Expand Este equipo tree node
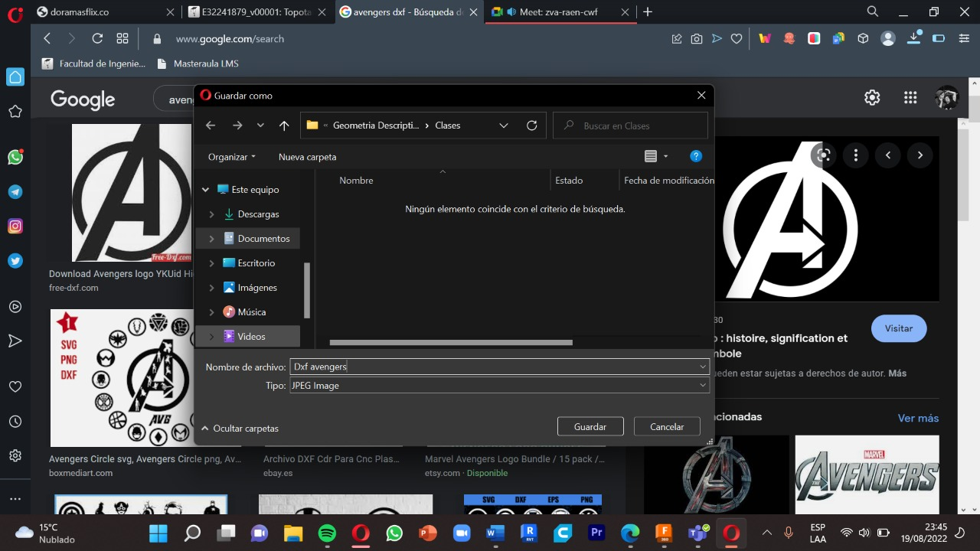This screenshot has width=980, height=551. pos(204,190)
